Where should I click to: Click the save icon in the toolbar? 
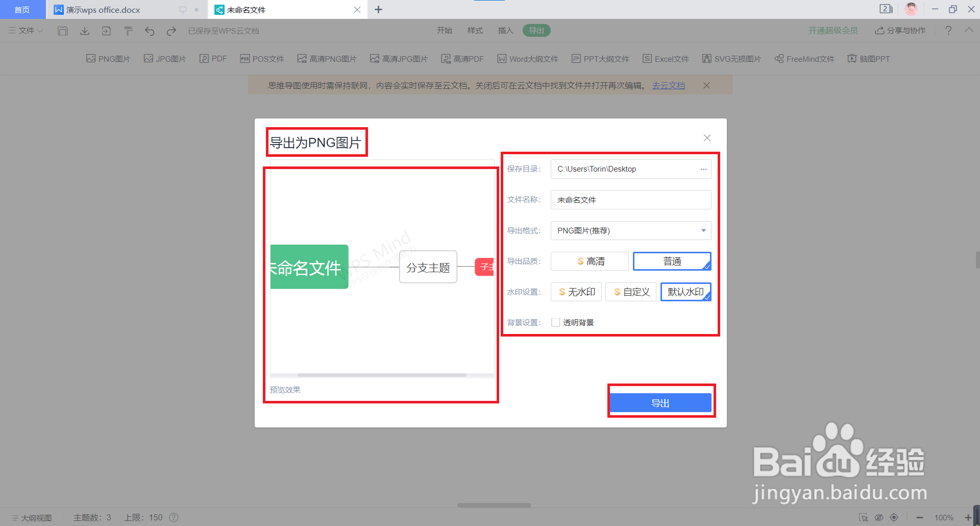(63, 31)
